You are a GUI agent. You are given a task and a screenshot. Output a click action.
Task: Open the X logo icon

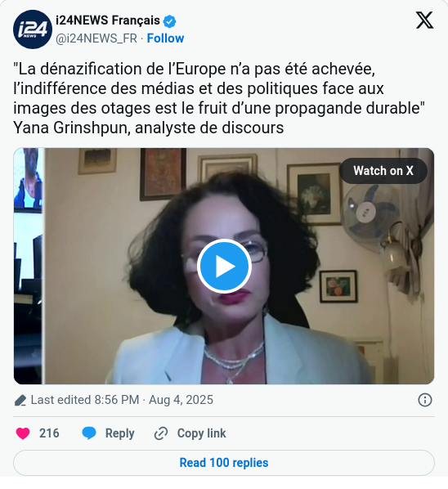[424, 20]
